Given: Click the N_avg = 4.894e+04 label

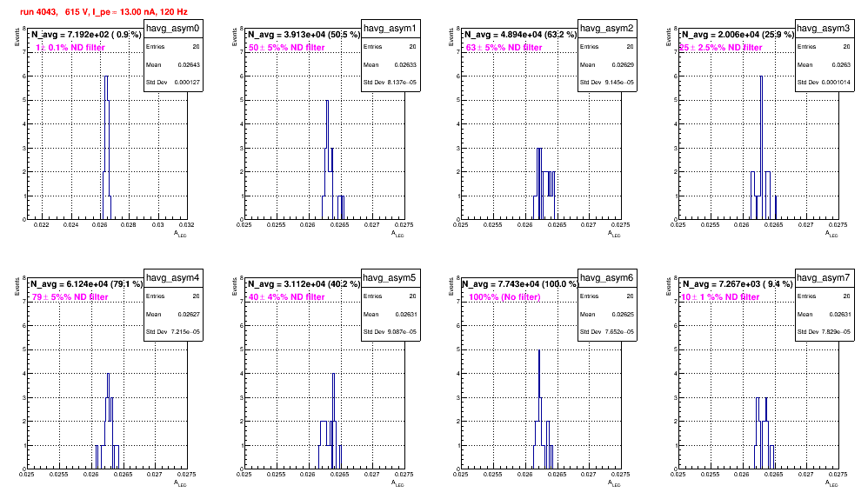Looking at the screenshot, I should (520, 34).
